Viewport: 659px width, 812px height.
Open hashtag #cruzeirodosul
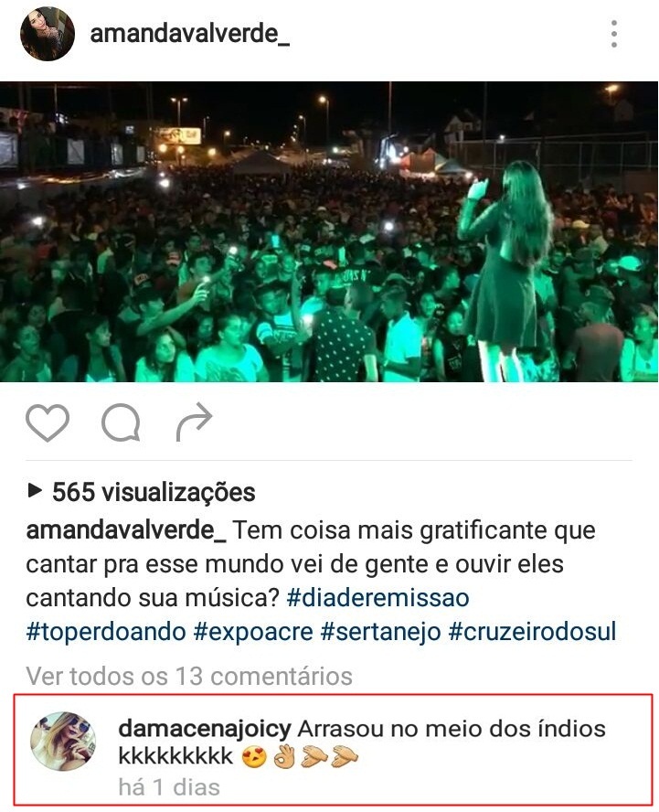[x=533, y=632]
